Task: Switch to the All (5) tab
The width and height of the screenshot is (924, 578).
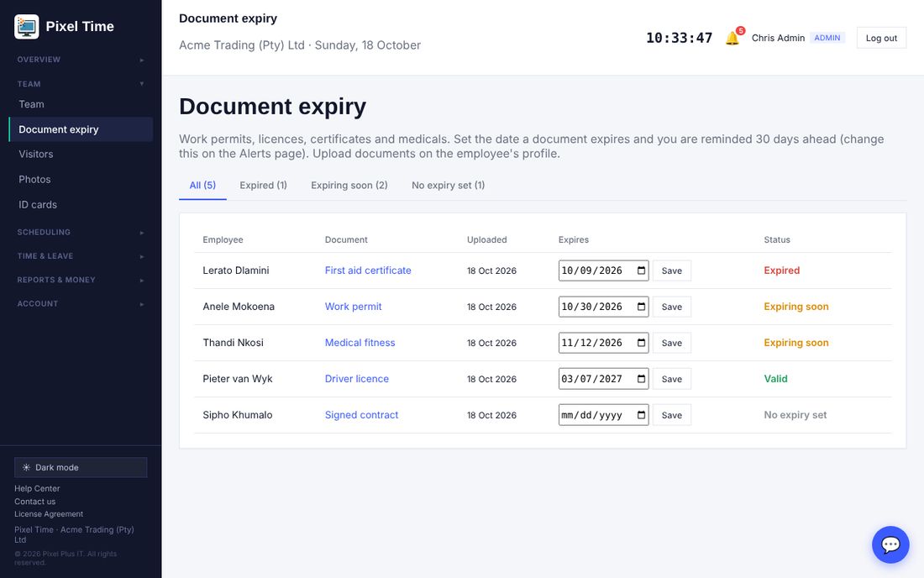Action: [202, 185]
